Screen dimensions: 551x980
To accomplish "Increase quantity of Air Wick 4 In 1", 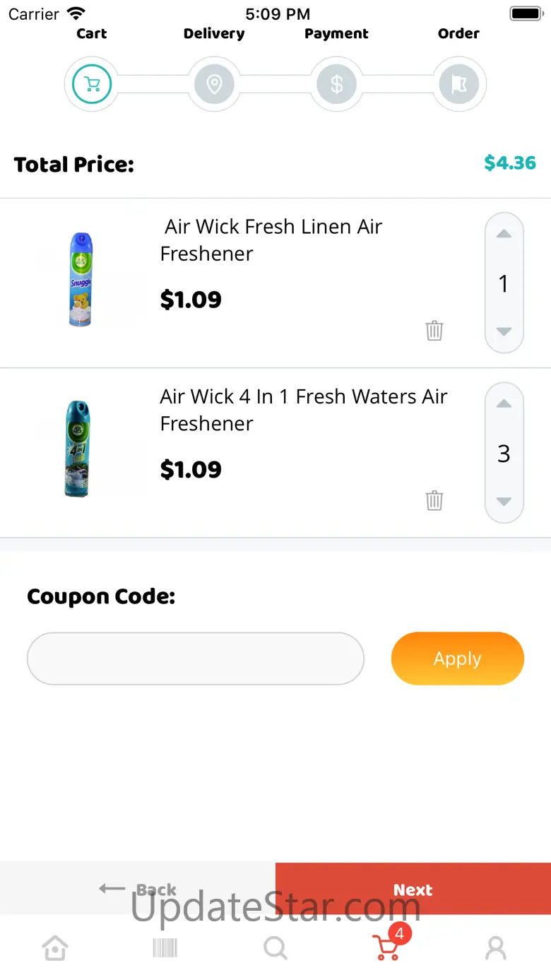I will (504, 404).
